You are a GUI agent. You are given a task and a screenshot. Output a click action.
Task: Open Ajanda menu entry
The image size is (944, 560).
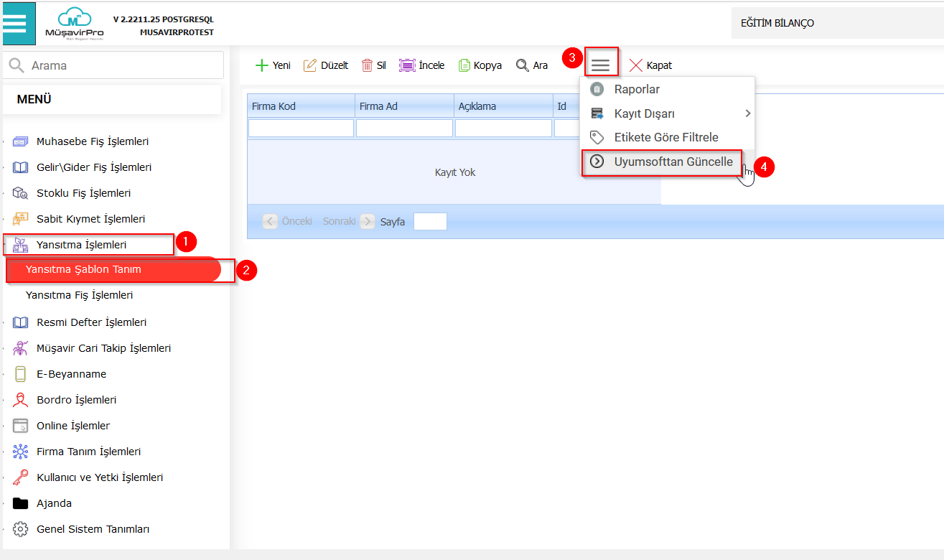point(54,503)
